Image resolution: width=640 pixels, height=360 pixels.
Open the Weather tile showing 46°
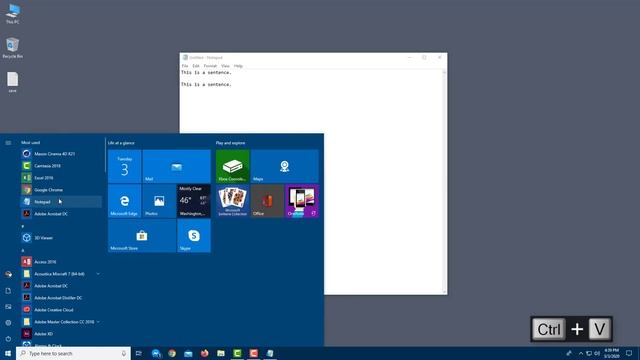click(x=194, y=201)
